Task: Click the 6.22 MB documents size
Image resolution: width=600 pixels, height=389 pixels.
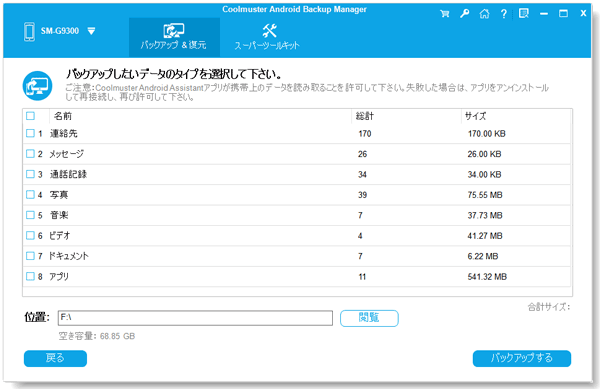Action: (483, 256)
